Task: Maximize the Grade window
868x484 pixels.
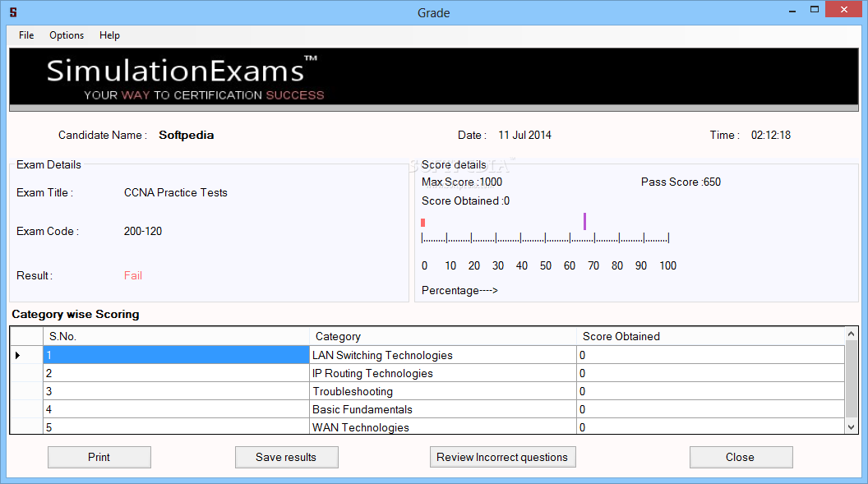Action: pos(815,9)
